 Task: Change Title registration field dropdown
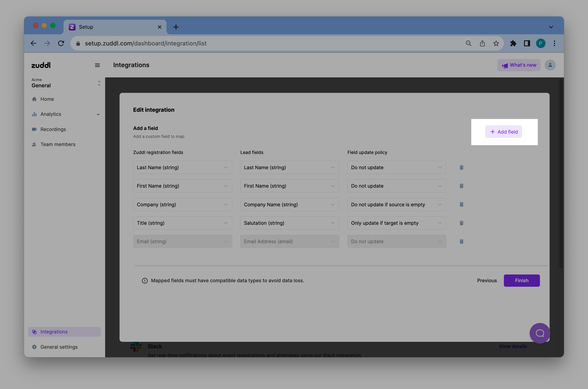tap(182, 223)
